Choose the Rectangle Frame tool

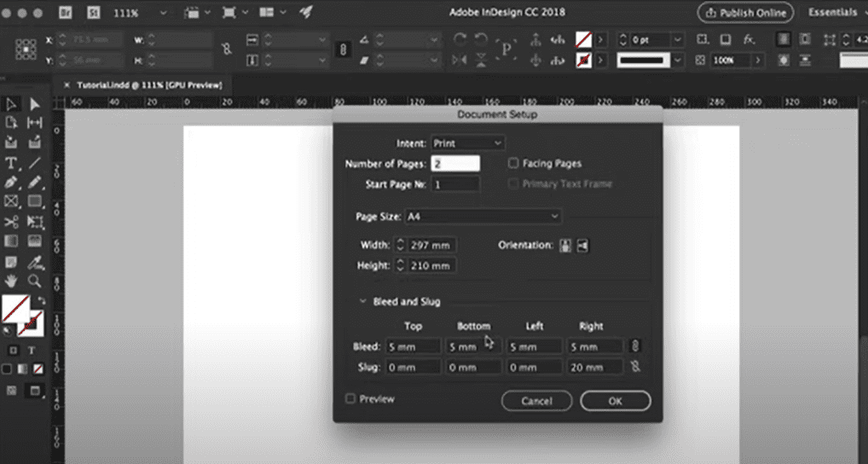coord(11,201)
